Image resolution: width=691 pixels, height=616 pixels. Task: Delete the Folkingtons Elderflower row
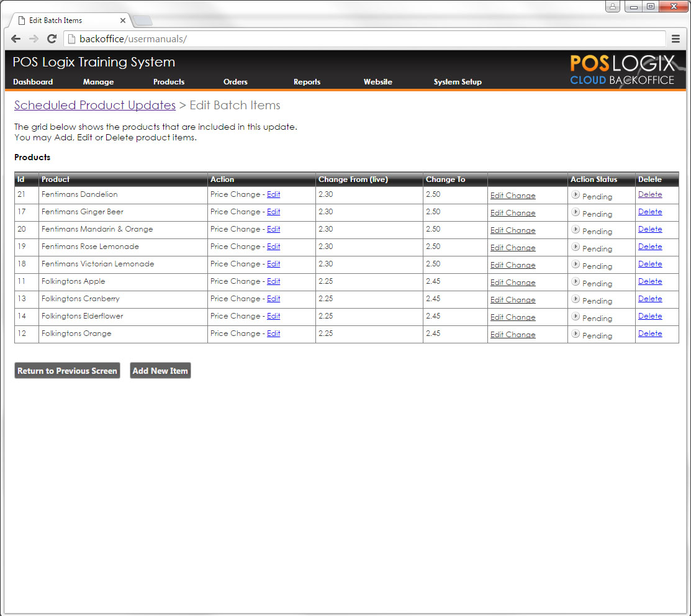(x=650, y=316)
